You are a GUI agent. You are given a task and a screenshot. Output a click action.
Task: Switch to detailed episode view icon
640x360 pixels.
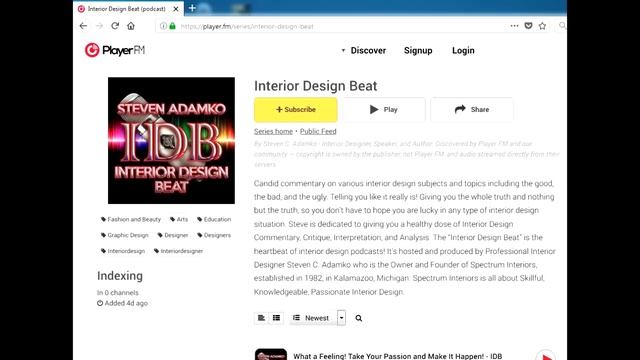(261, 318)
